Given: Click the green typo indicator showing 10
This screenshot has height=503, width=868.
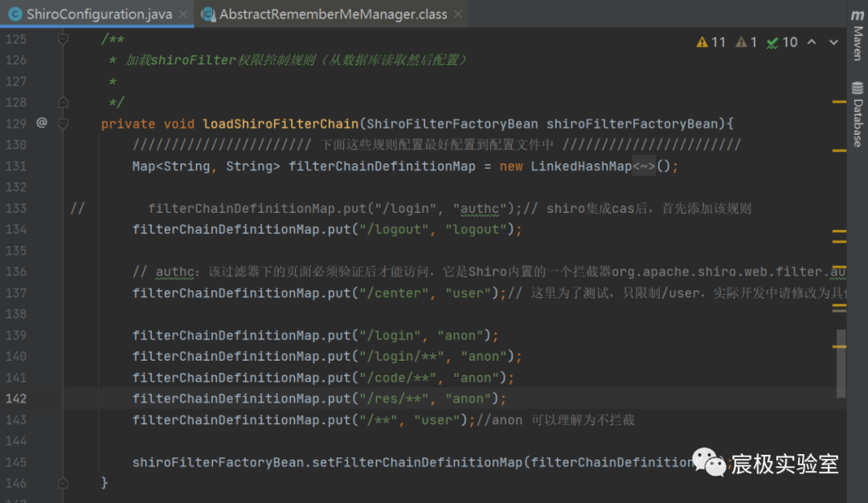Looking at the screenshot, I should (x=782, y=42).
